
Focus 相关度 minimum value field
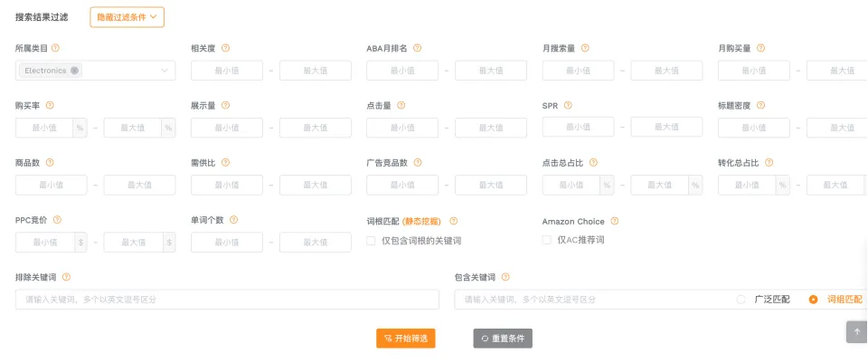[227, 71]
